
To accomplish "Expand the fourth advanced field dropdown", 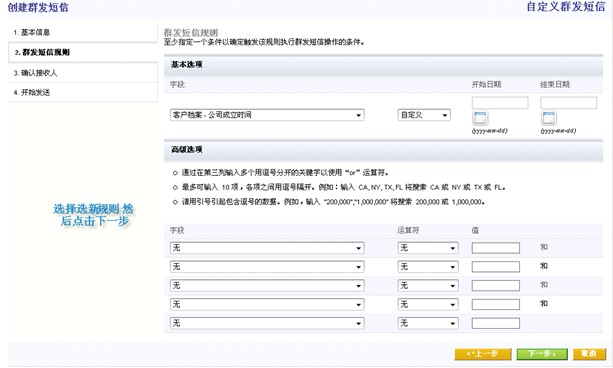I will pyautogui.click(x=267, y=304).
